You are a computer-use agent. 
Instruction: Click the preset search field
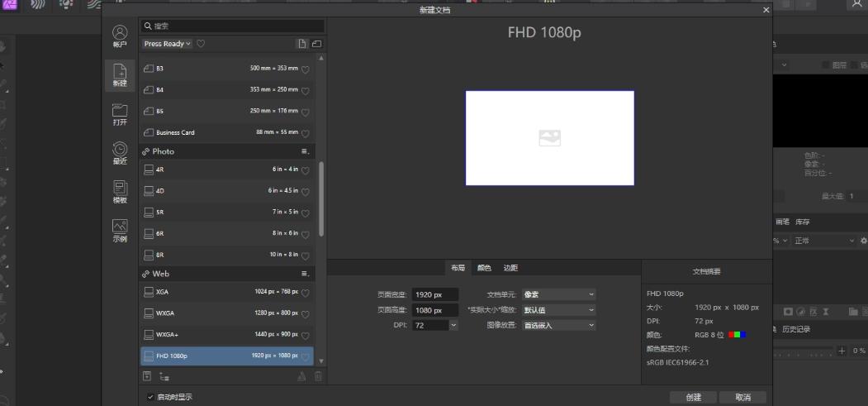[x=232, y=26]
